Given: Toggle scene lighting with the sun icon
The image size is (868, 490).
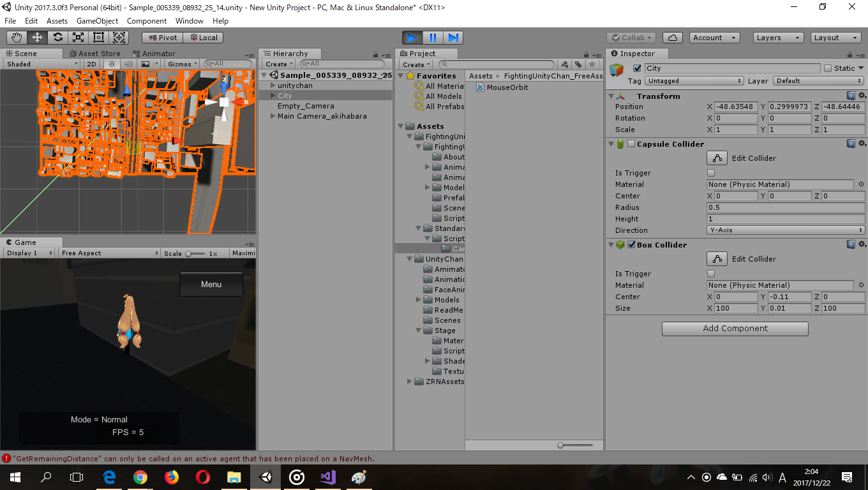Looking at the screenshot, I should pyautogui.click(x=112, y=64).
